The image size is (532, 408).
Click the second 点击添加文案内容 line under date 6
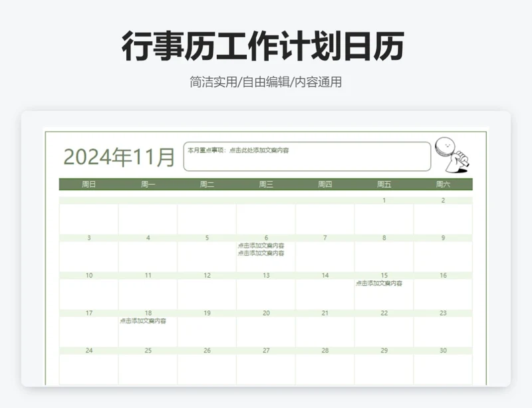[x=261, y=253]
